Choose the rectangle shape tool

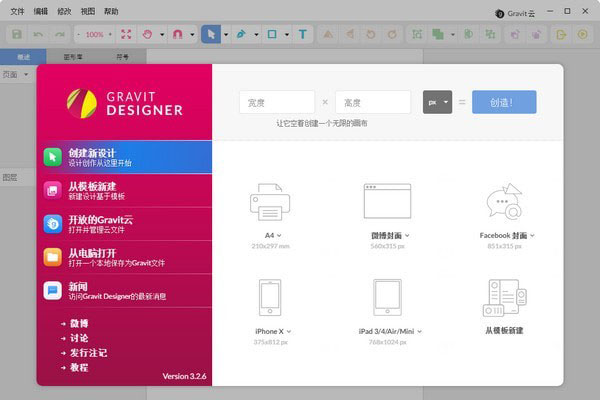pos(271,34)
